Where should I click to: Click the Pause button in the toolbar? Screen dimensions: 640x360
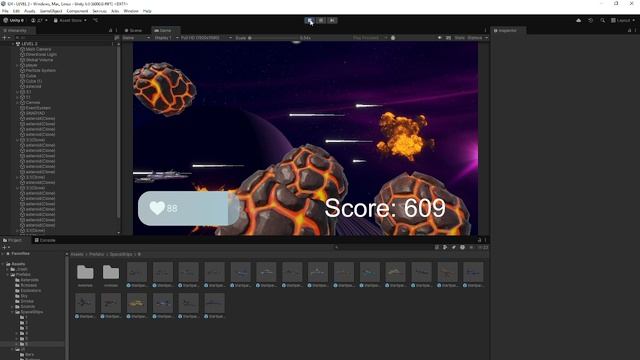pos(321,20)
